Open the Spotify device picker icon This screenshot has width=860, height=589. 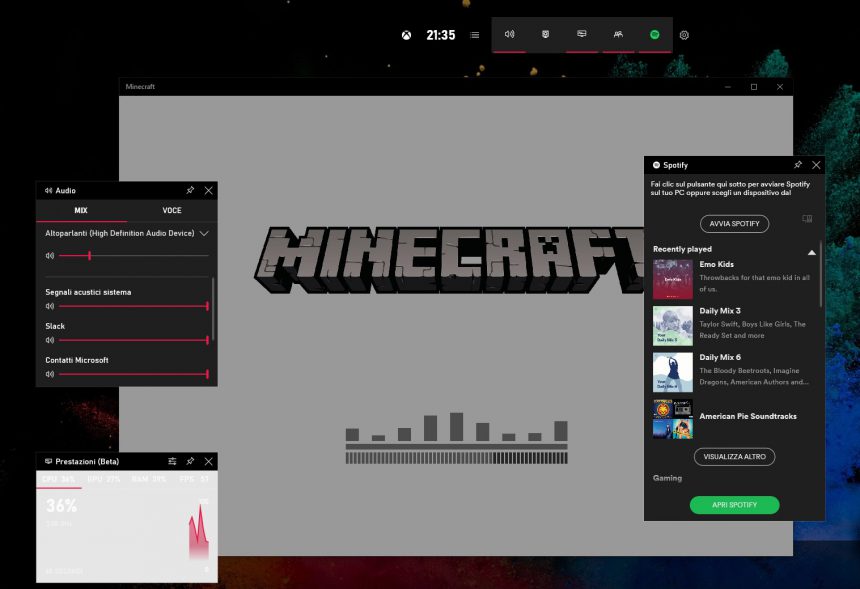[807, 219]
